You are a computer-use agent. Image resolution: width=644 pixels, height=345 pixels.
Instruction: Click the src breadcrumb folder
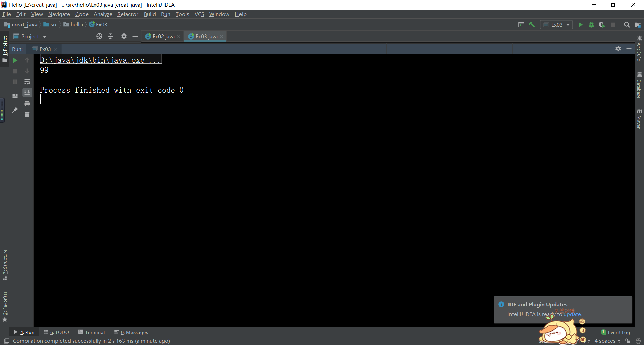click(x=51, y=25)
